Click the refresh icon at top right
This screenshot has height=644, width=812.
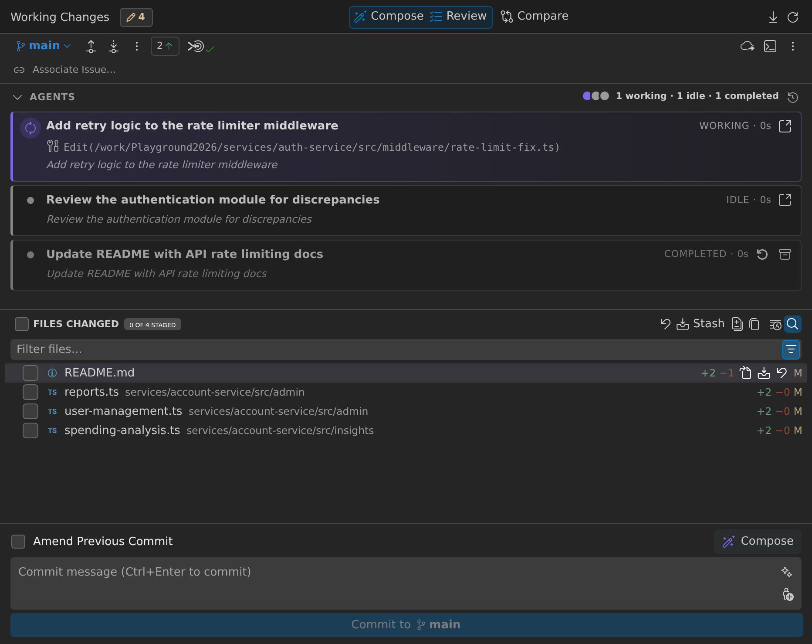(793, 17)
